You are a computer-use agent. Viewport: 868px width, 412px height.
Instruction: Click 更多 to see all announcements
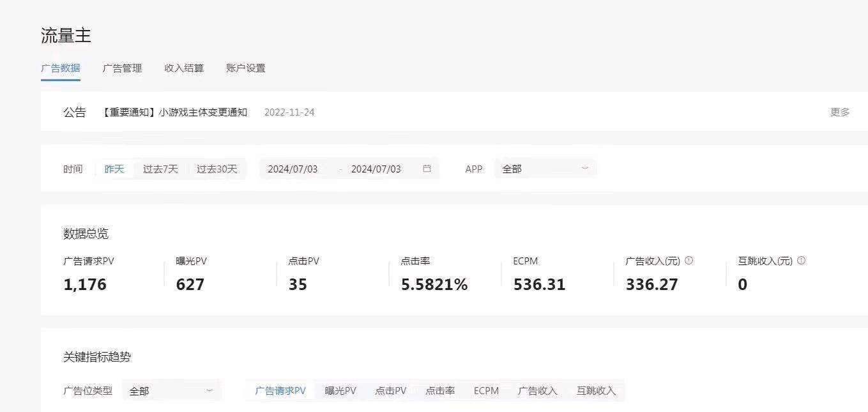tap(839, 111)
